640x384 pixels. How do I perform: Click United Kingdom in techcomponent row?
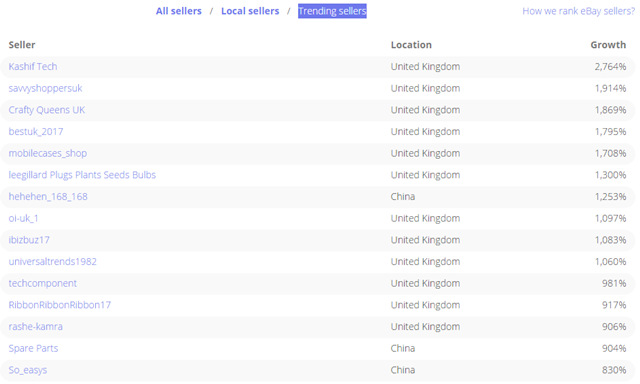point(425,283)
